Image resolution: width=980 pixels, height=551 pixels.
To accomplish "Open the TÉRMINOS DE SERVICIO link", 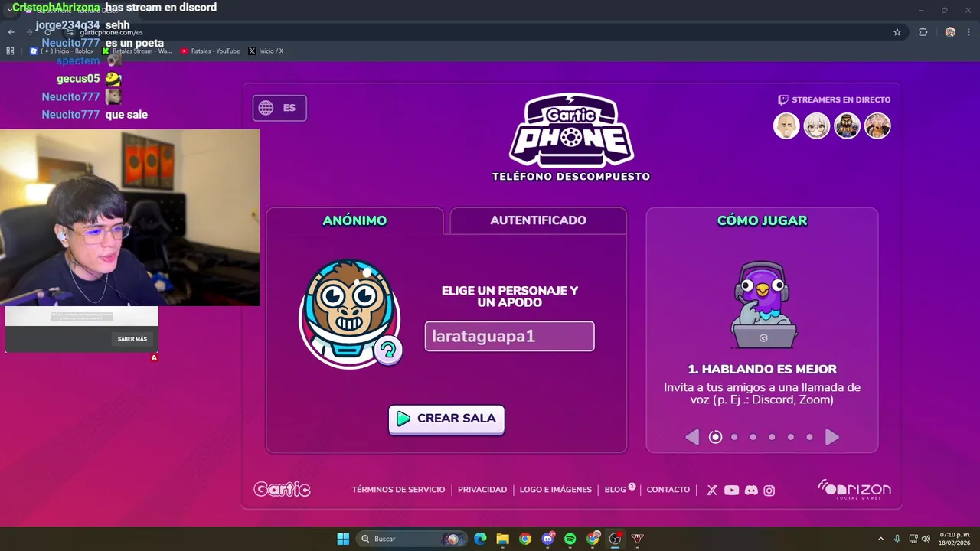I will click(x=398, y=490).
